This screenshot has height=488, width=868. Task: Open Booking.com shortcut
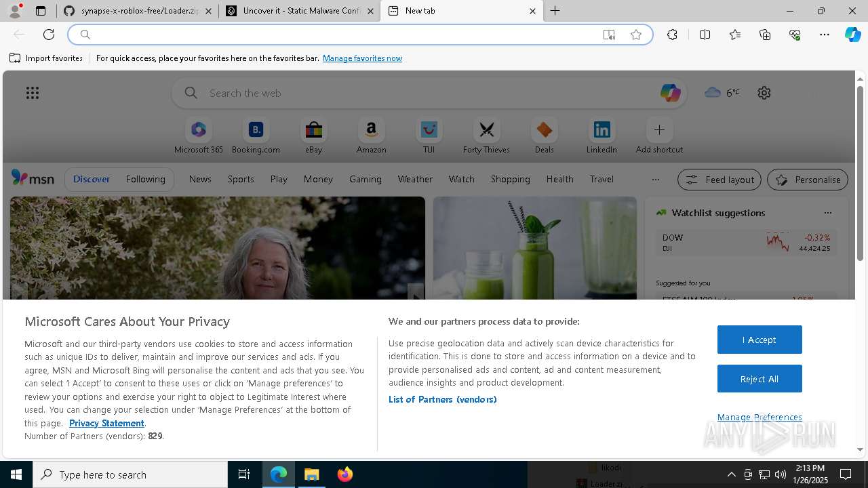256,136
